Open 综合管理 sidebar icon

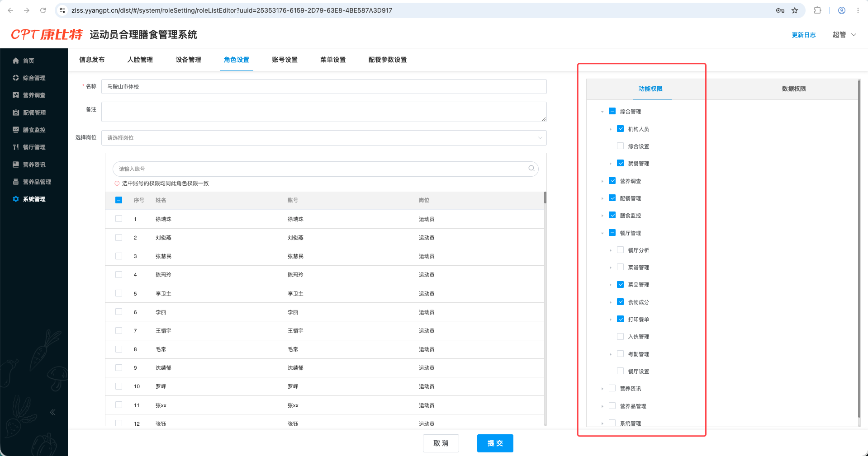(x=16, y=78)
